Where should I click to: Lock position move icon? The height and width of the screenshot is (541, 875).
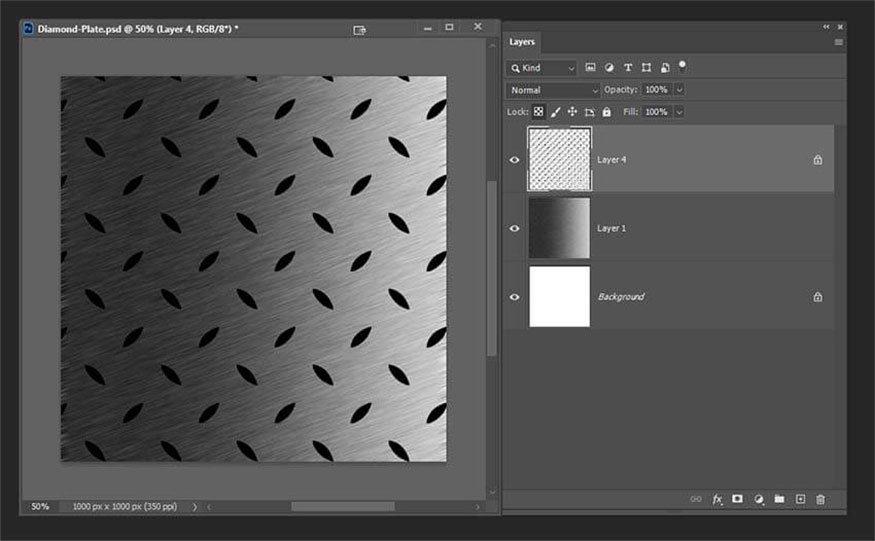pos(572,112)
